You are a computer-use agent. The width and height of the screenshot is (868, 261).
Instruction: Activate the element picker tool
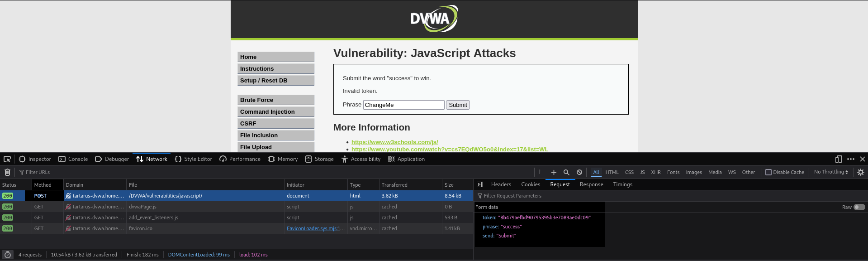(x=7, y=159)
